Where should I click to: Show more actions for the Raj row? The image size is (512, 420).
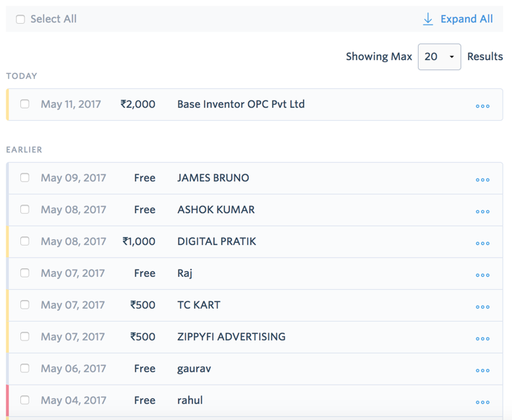coord(482,275)
